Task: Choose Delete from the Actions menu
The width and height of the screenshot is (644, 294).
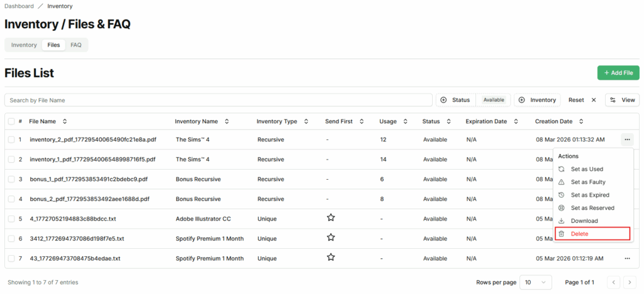Action: point(592,234)
